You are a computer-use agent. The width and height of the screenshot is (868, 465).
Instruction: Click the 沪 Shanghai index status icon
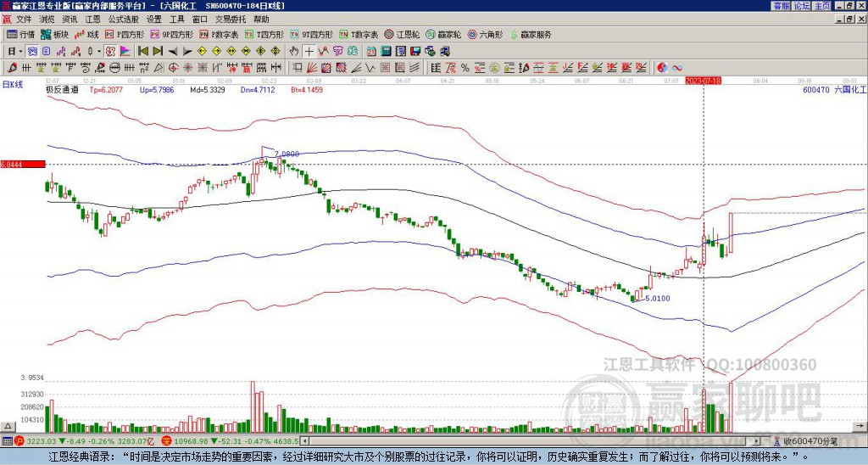pyautogui.click(x=19, y=441)
